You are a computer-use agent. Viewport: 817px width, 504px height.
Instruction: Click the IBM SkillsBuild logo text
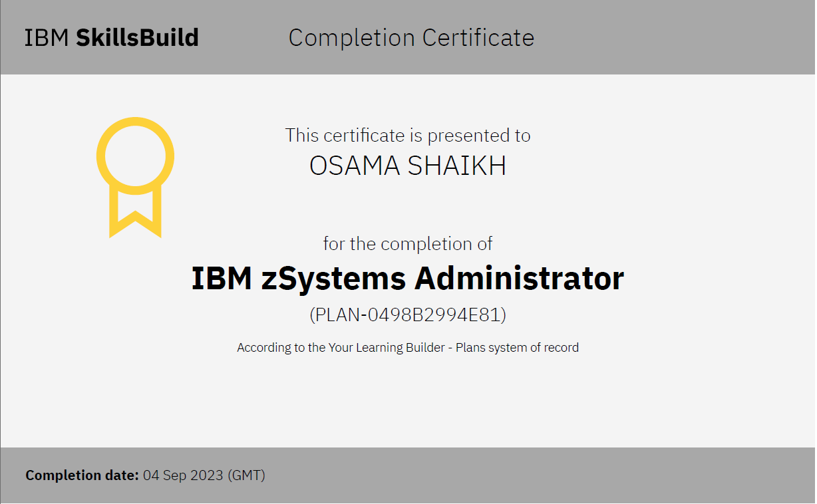pyautogui.click(x=112, y=38)
